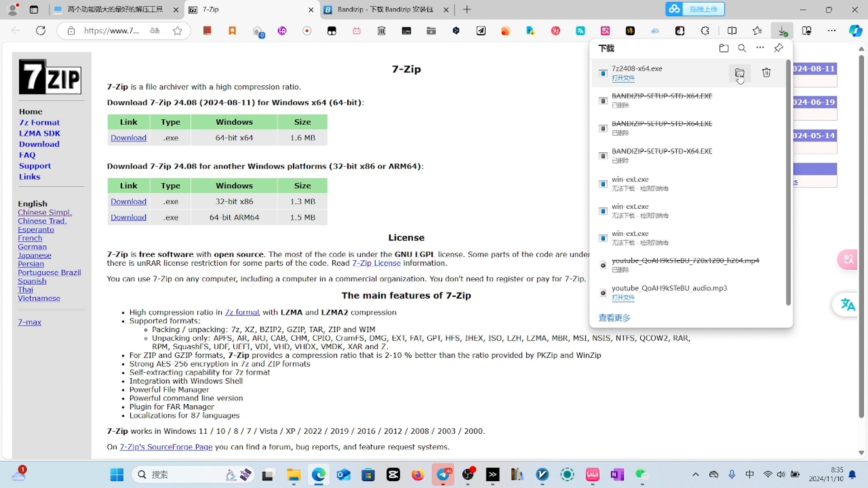Switch language to Japanese
Screen dimensions: 868x488
[x=34, y=255]
